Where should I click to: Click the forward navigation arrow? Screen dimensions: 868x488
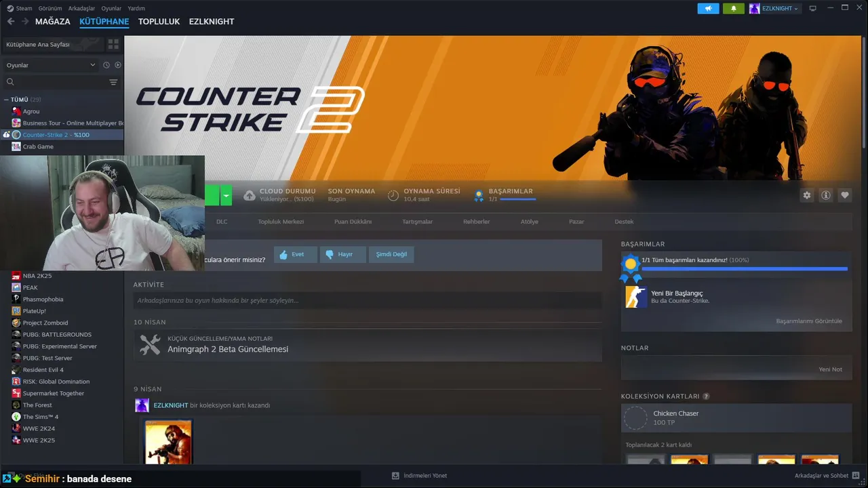coord(25,22)
